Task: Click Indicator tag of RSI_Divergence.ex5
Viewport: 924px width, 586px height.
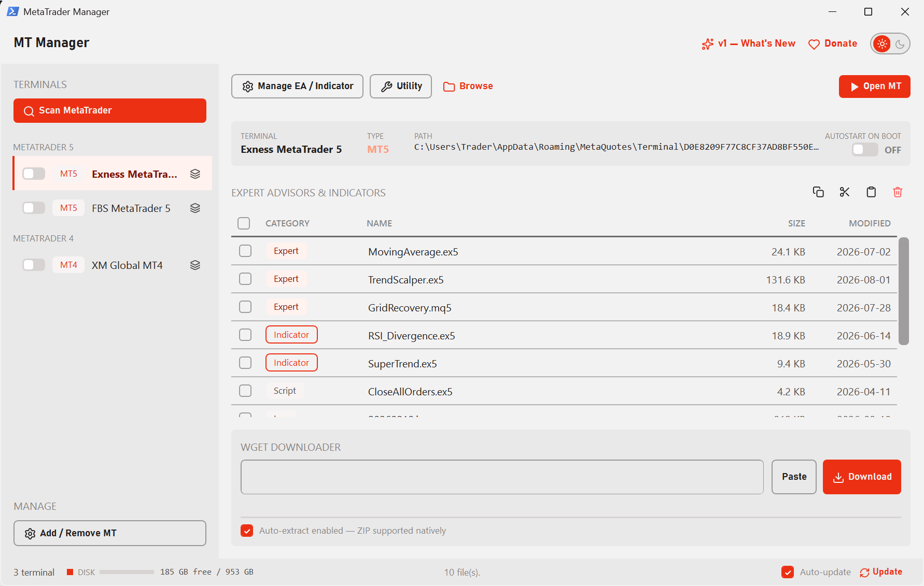Action: click(x=291, y=335)
